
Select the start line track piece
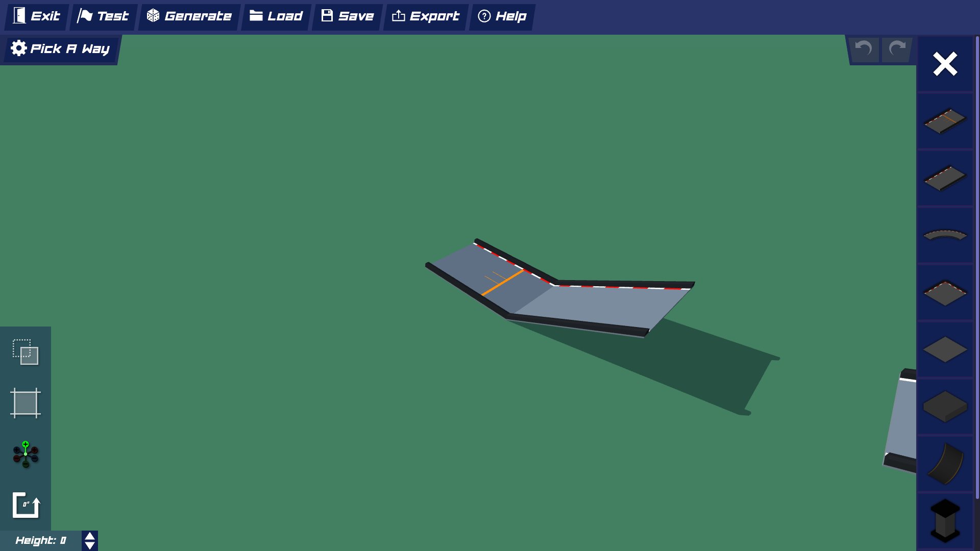point(945,121)
